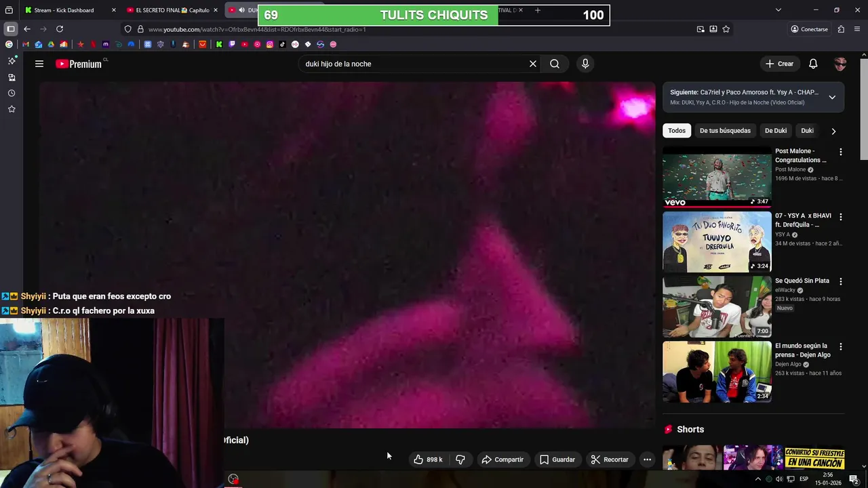Viewport: 868px width, 488px height.
Task: Go back with the browser back arrow
Action: click(x=27, y=29)
